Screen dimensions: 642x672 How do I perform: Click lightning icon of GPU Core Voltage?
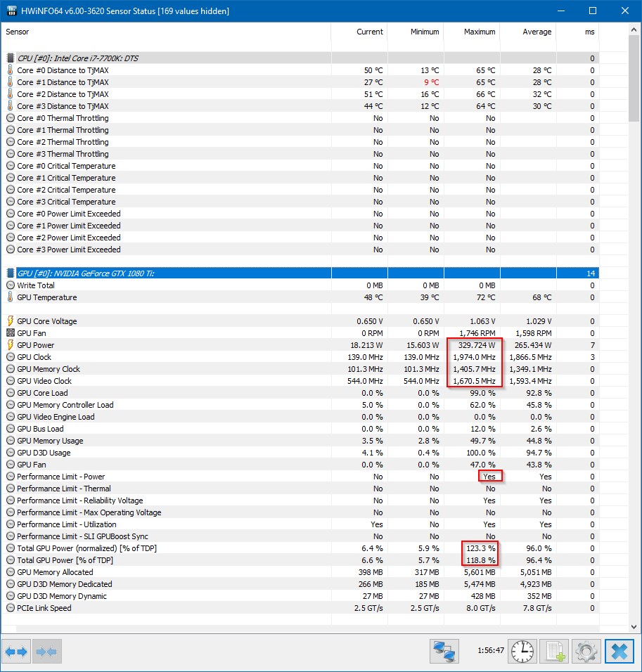(11, 321)
